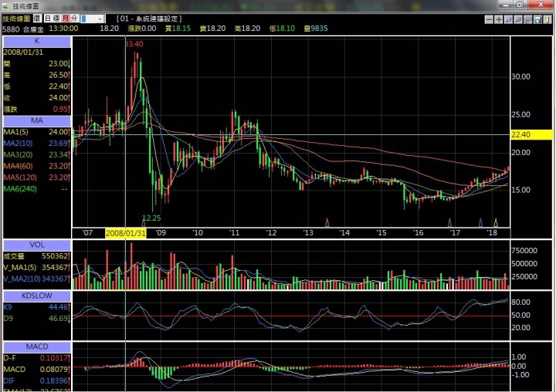Switch to minute chart with 分
The height and width of the screenshot is (392, 556).
[74, 19]
